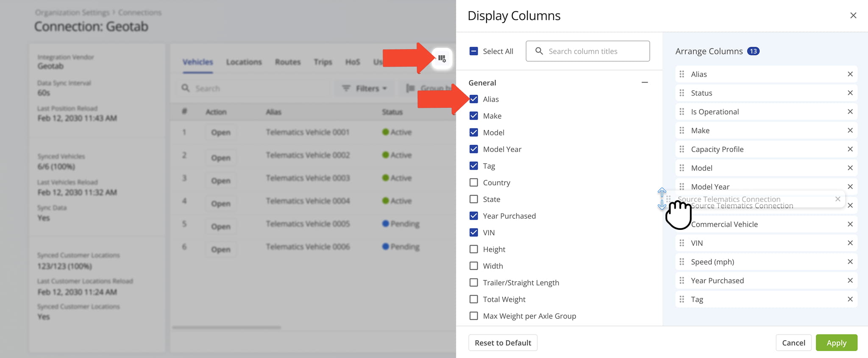The image size is (868, 358).
Task: Open the Routes tab
Action: pos(287,62)
